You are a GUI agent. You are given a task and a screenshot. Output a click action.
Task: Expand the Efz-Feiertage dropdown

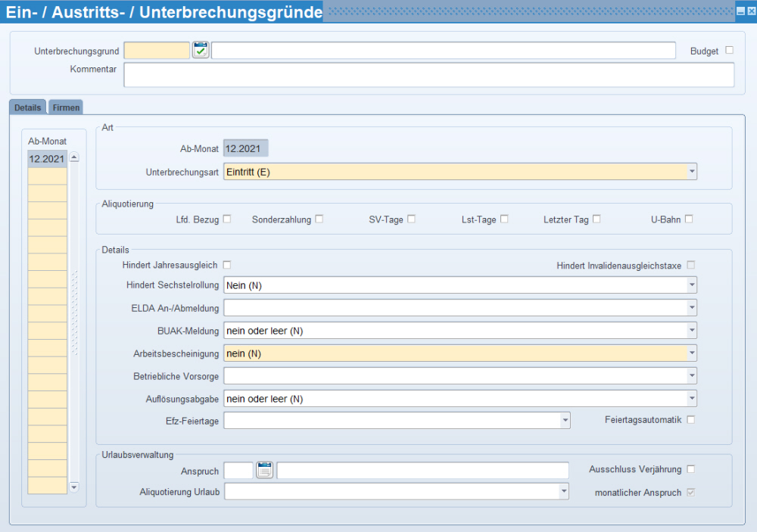[x=565, y=421]
